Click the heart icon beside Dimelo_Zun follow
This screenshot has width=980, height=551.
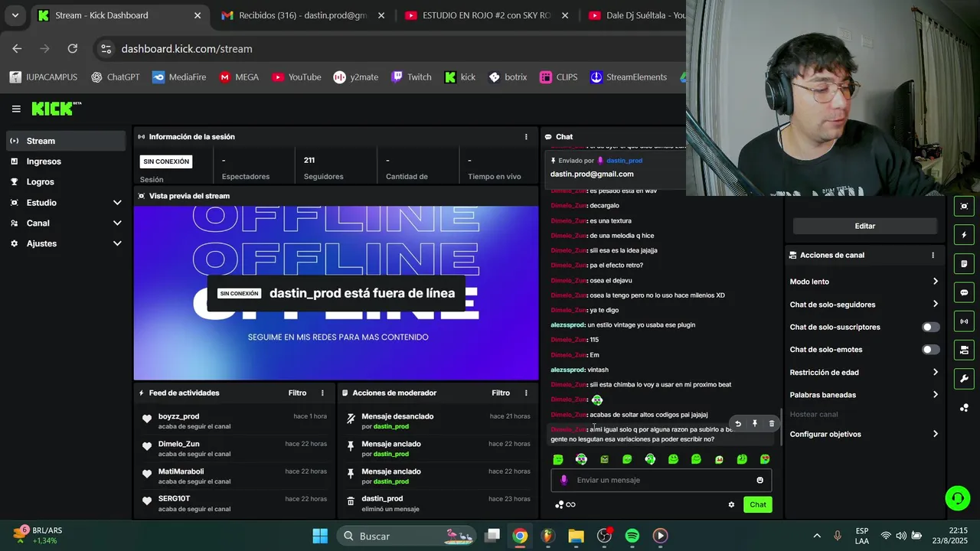pos(146,446)
